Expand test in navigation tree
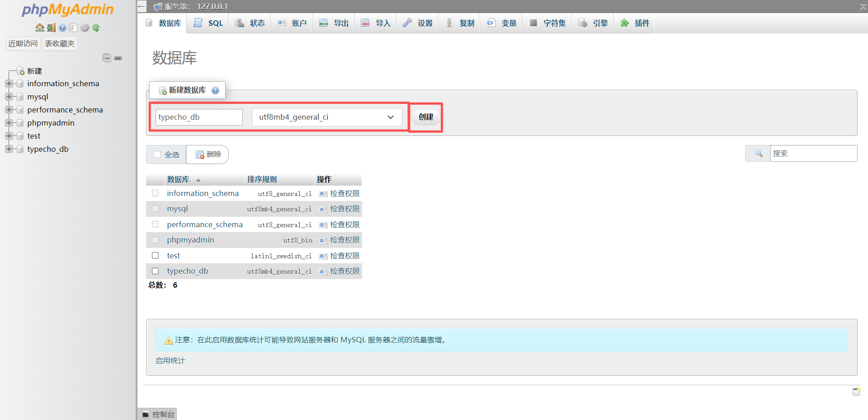The image size is (868, 420). click(9, 136)
